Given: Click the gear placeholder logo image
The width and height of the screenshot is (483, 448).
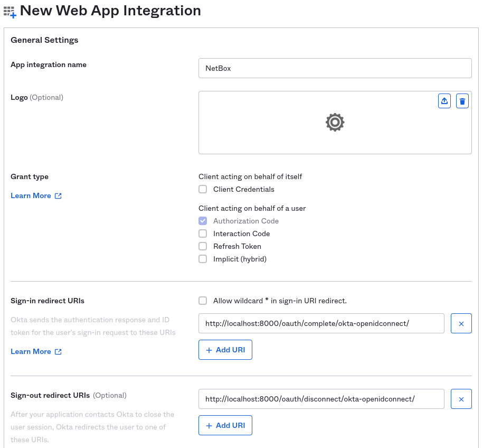Looking at the screenshot, I should (335, 122).
